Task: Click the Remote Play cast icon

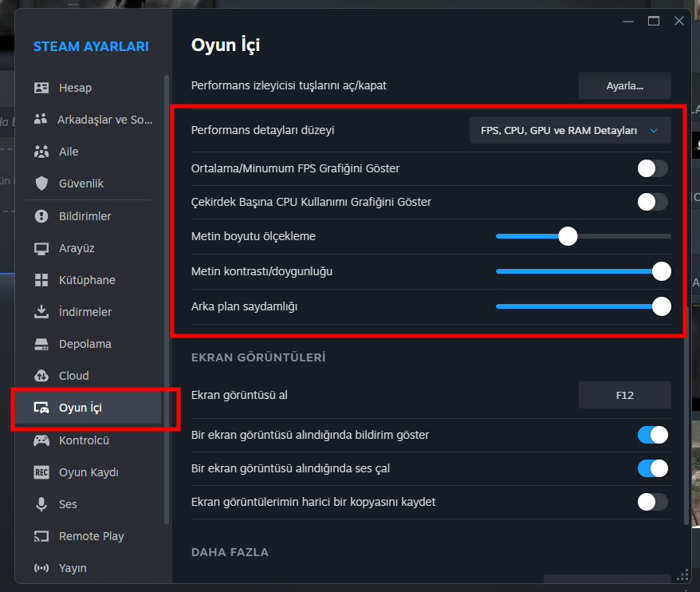Action: click(41, 536)
